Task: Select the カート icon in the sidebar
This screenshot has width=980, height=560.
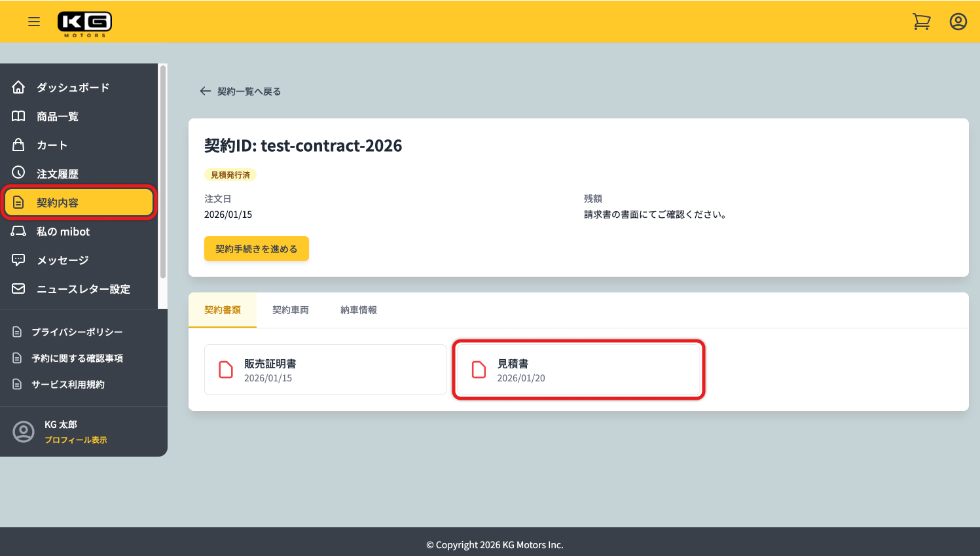Action: [19, 145]
